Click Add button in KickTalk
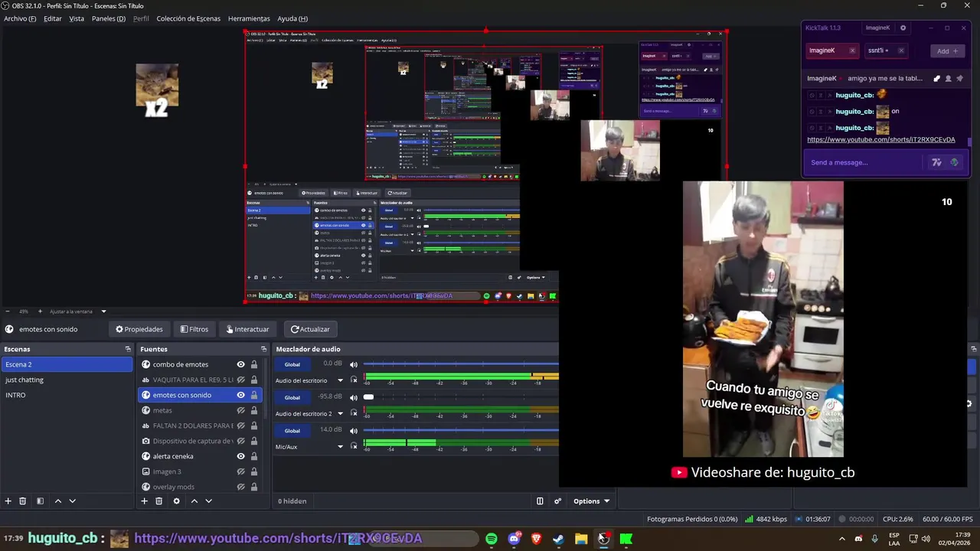The height and width of the screenshot is (551, 980). pos(948,51)
